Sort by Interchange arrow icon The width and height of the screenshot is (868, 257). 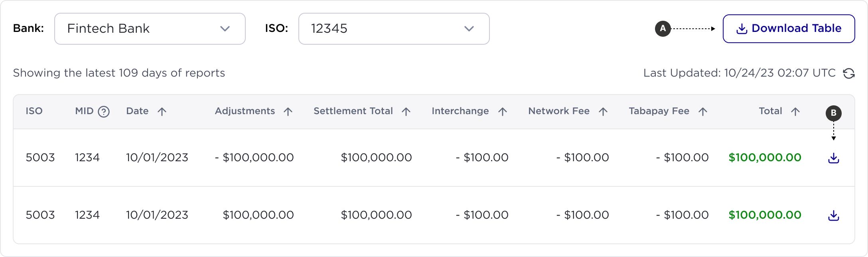click(503, 112)
